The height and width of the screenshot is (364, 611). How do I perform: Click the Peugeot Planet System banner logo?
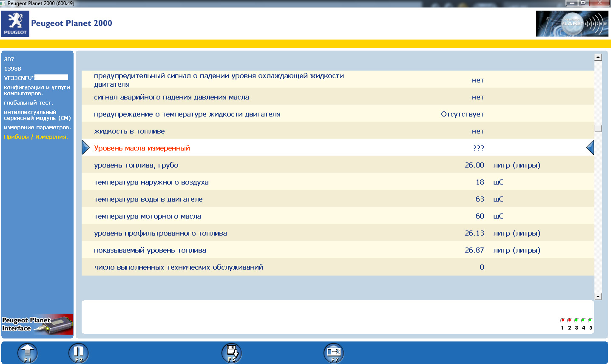coord(572,24)
